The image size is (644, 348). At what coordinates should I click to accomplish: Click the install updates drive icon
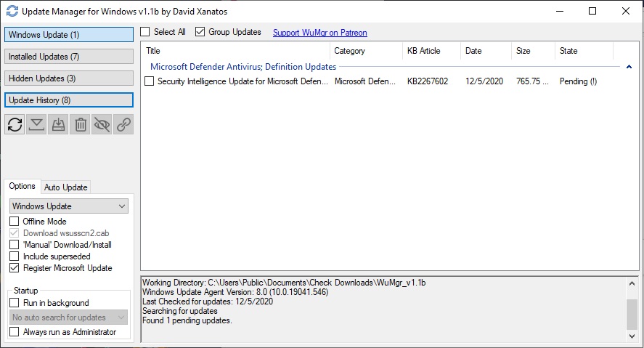click(x=58, y=125)
